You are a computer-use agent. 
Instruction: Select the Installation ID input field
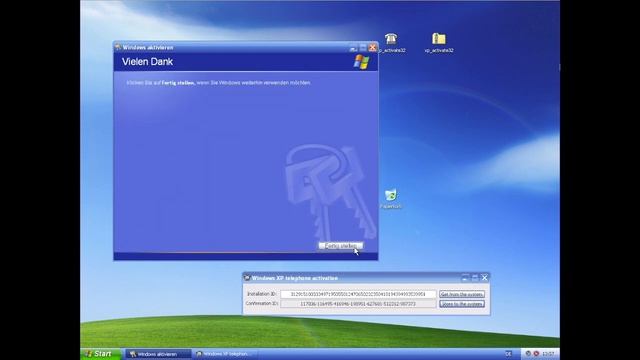point(358,294)
